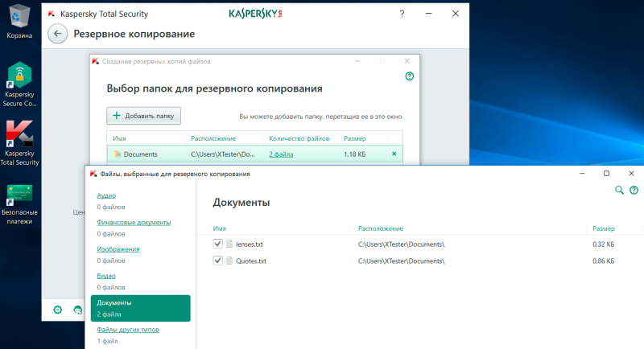Click question mark help in Kaspersky title bar
Viewport: 644px width, 349px height.
coord(402,14)
